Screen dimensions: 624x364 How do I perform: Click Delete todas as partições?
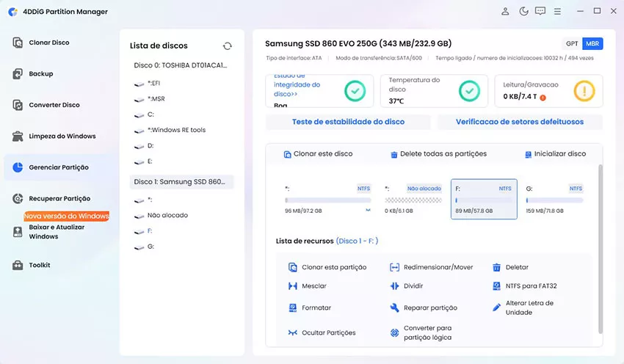tap(438, 154)
